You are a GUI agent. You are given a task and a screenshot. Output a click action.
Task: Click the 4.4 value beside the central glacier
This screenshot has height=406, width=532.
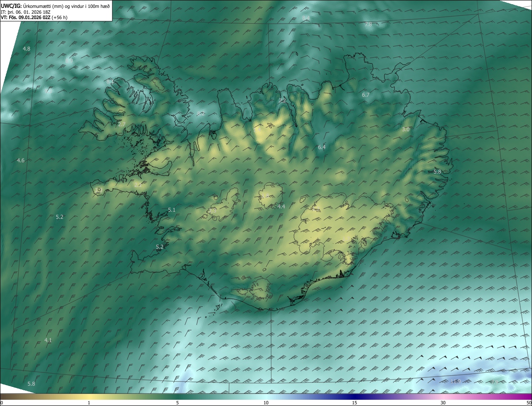coord(281,206)
